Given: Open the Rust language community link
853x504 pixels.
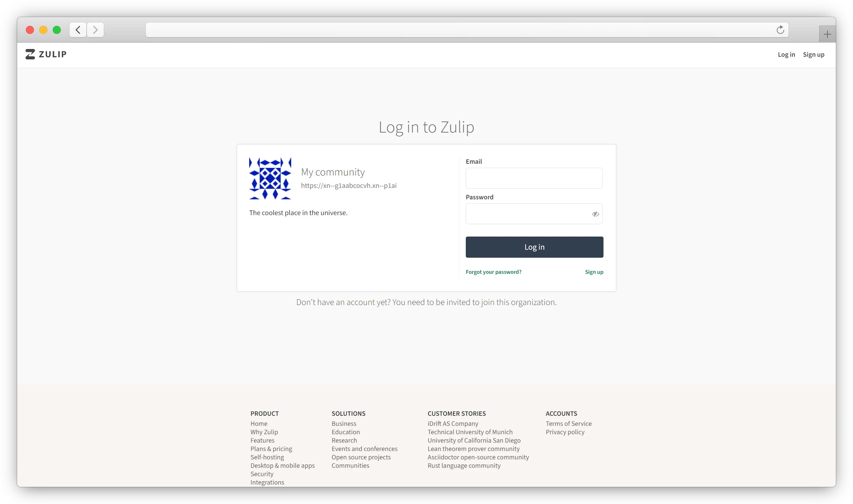Looking at the screenshot, I should pos(464,466).
